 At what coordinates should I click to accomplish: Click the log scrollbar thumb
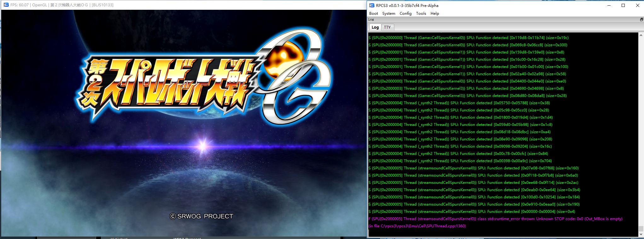pyautogui.click(x=641, y=229)
